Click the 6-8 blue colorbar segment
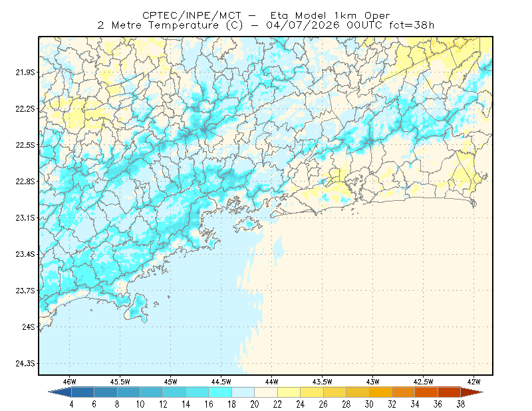The width and height of the screenshot is (532, 411). 106,392
